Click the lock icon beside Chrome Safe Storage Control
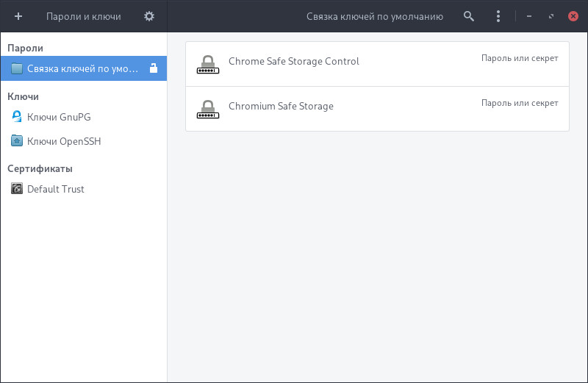588x383 pixels. coord(208,65)
